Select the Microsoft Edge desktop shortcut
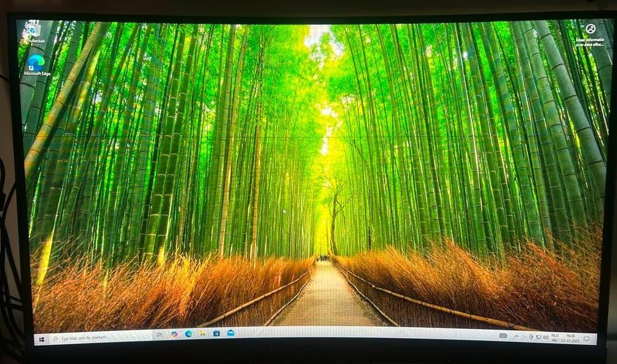The height and width of the screenshot is (364, 617). tap(36, 63)
